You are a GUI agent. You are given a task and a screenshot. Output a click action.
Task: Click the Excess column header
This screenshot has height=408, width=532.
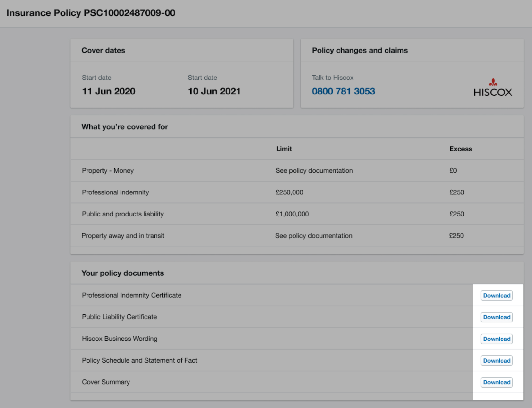point(461,149)
